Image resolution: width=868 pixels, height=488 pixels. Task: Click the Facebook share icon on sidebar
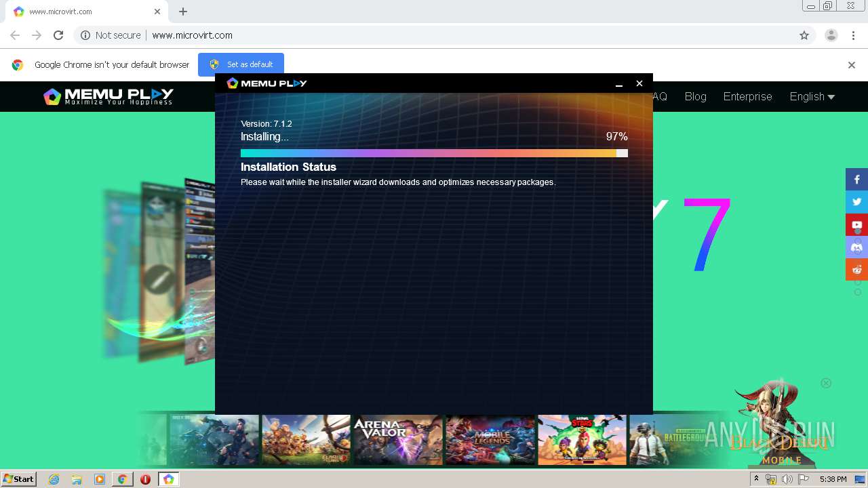pyautogui.click(x=856, y=180)
